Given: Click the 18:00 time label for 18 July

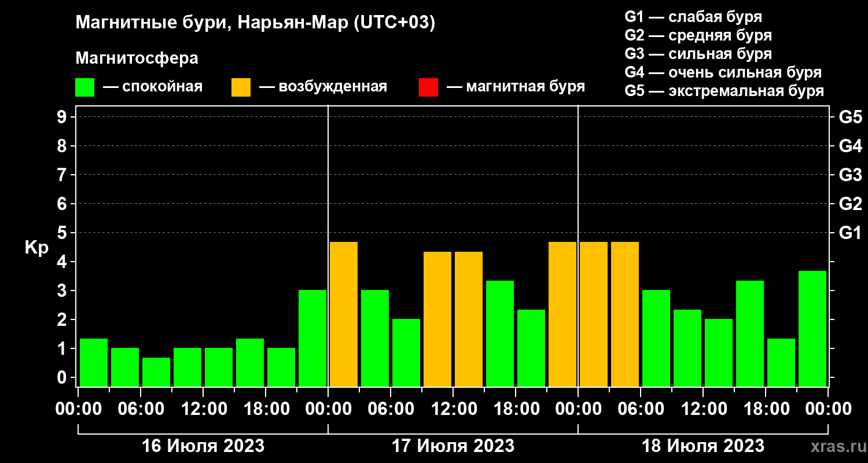Looking at the screenshot, I should [766, 409].
